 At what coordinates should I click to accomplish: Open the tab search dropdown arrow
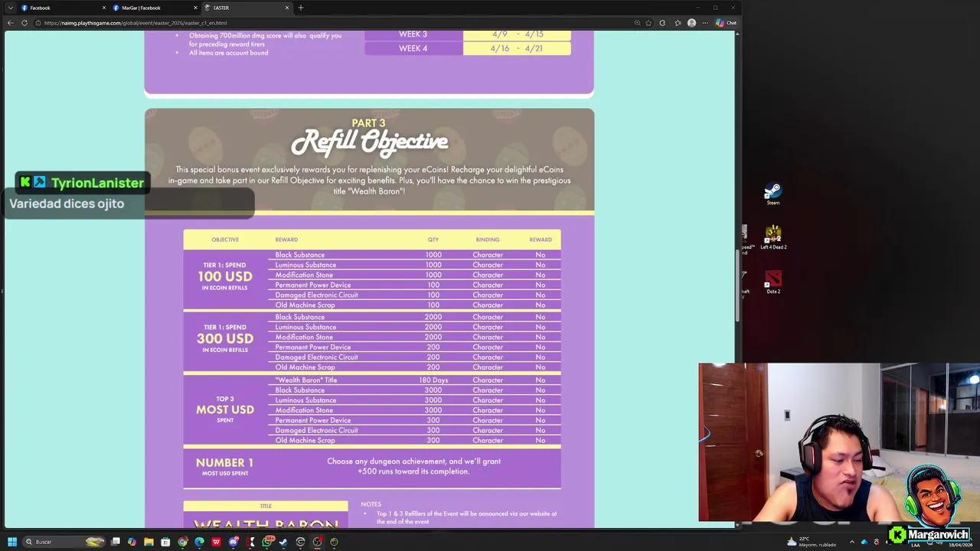coord(10,8)
